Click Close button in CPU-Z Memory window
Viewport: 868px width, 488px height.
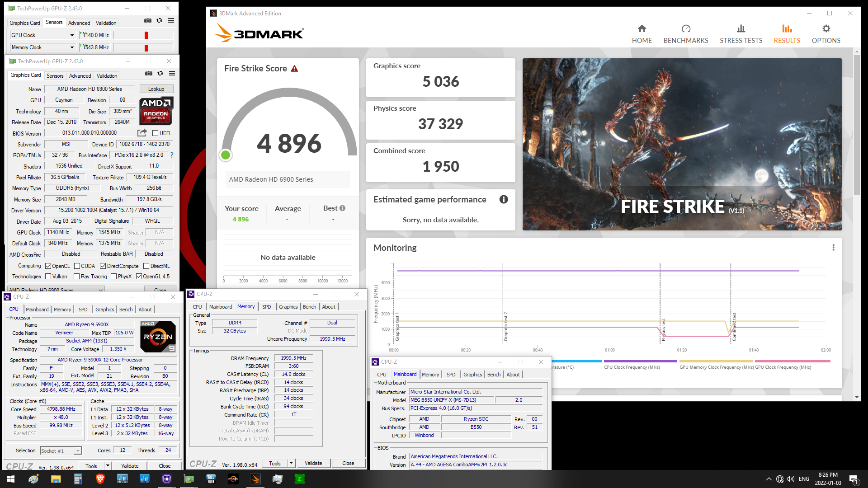pyautogui.click(x=348, y=463)
